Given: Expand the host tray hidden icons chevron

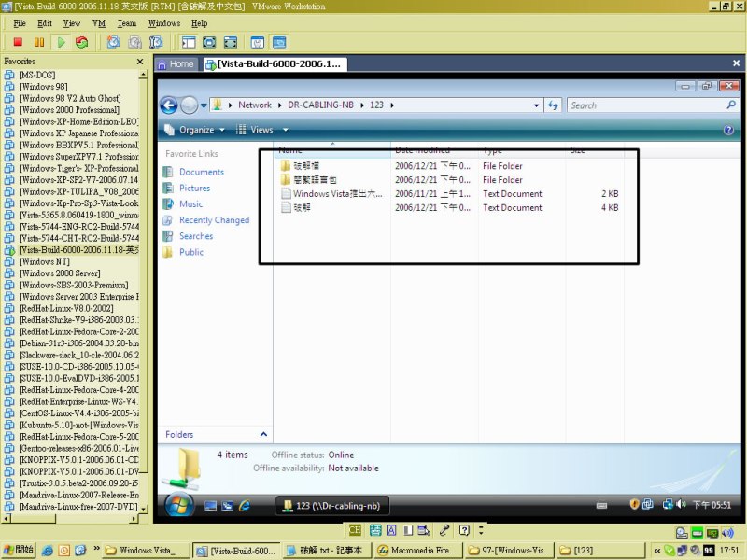Looking at the screenshot, I should pyautogui.click(x=657, y=551).
